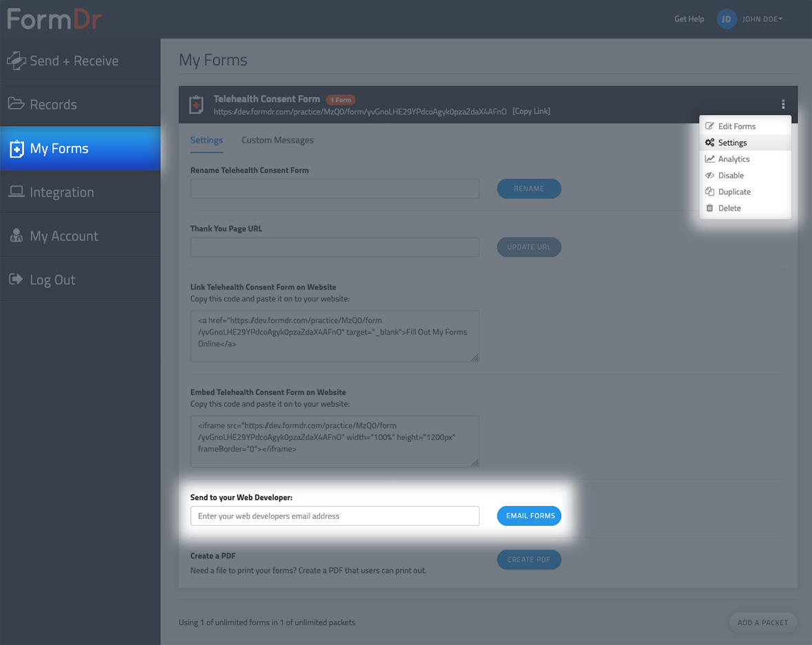Click the FormDr logo
Screen dimensions: 812x645
[54, 19]
